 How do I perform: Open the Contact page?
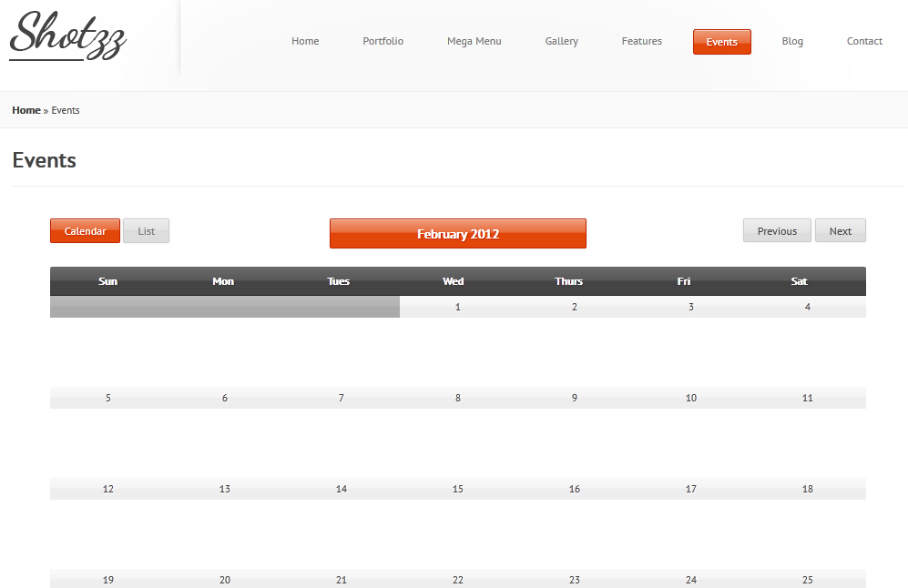pos(864,41)
